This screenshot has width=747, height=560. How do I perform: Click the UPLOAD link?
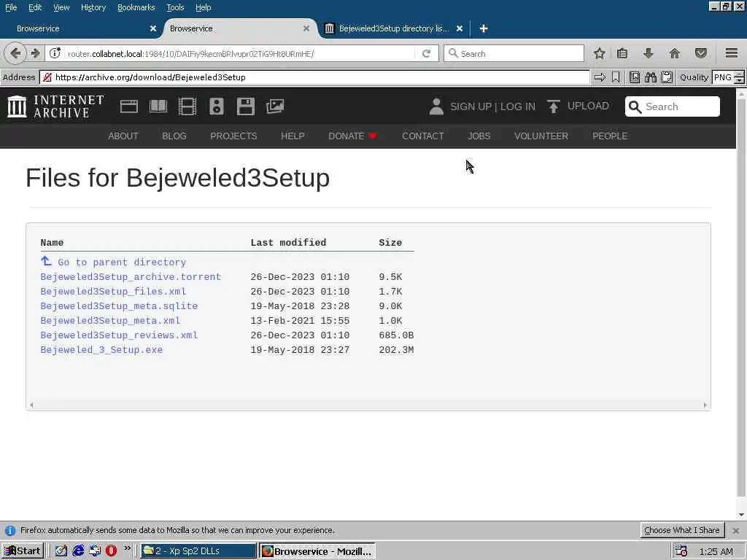click(x=578, y=106)
